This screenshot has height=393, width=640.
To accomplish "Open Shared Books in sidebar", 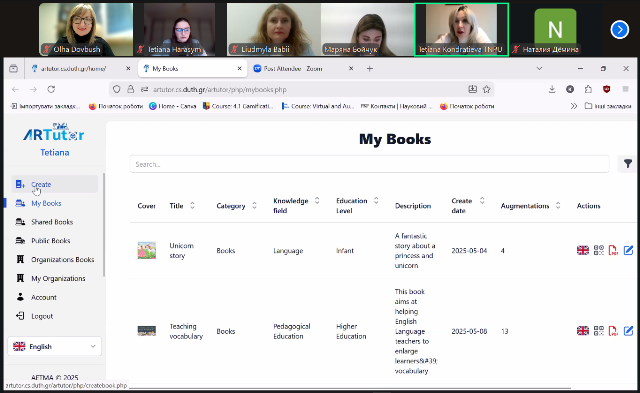I will click(55, 222).
